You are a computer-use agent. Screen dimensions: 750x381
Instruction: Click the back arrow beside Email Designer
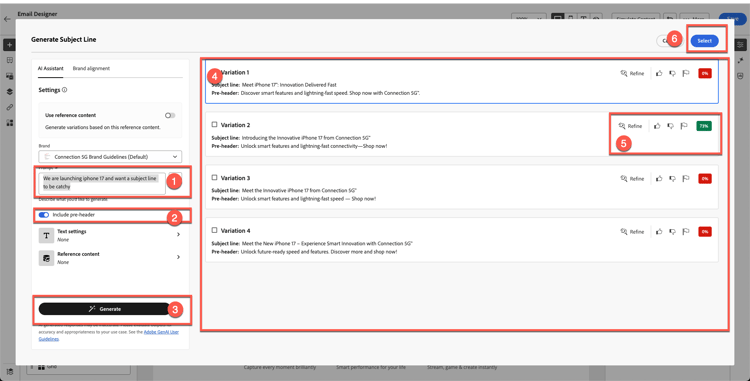point(6,19)
